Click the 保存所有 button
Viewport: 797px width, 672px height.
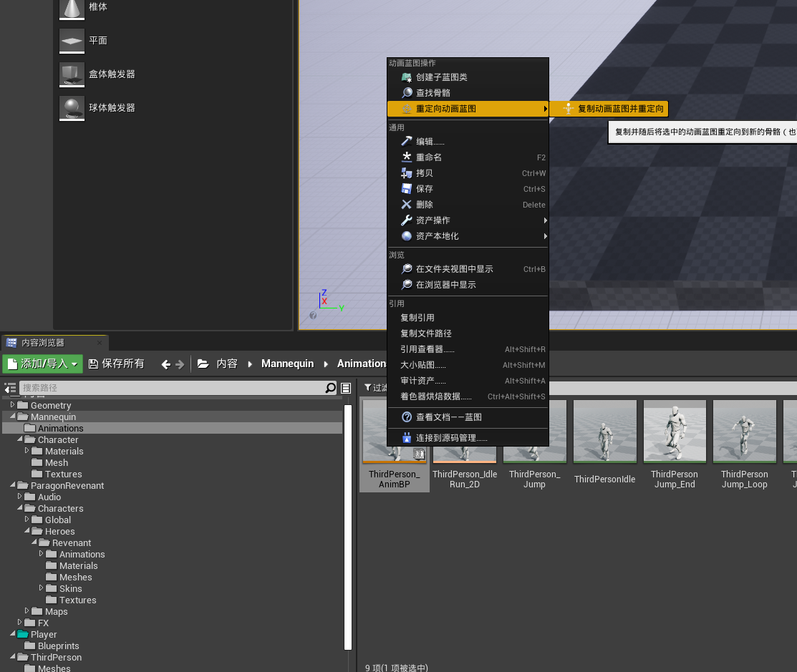tap(117, 364)
